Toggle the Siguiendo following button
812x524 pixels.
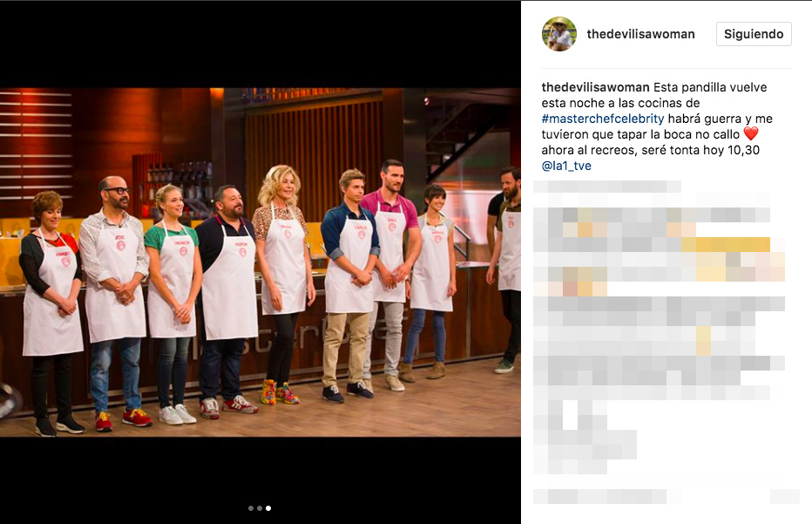click(754, 34)
